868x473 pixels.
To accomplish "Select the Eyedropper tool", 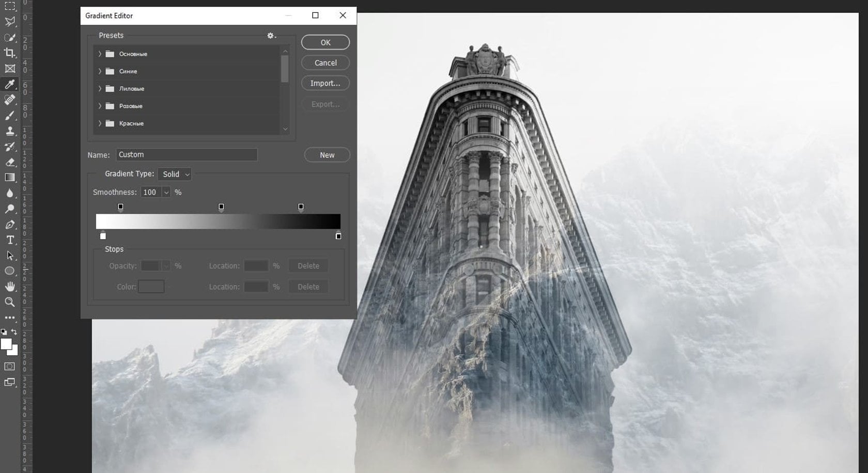I will (9, 84).
